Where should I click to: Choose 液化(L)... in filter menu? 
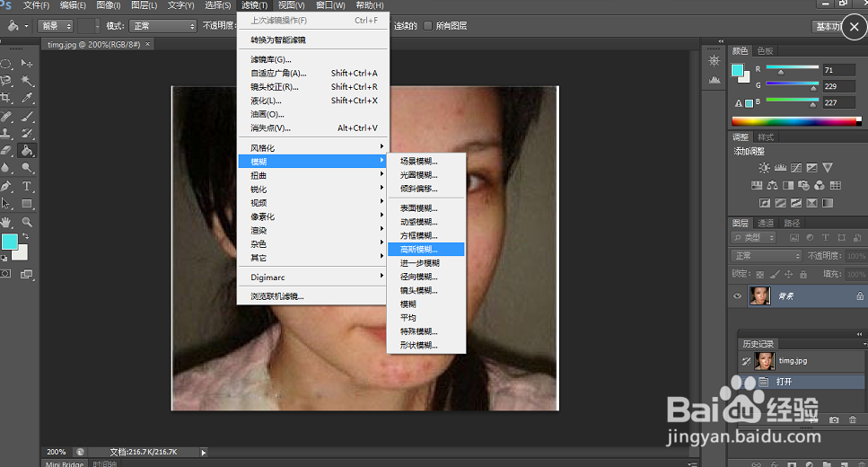[312, 101]
